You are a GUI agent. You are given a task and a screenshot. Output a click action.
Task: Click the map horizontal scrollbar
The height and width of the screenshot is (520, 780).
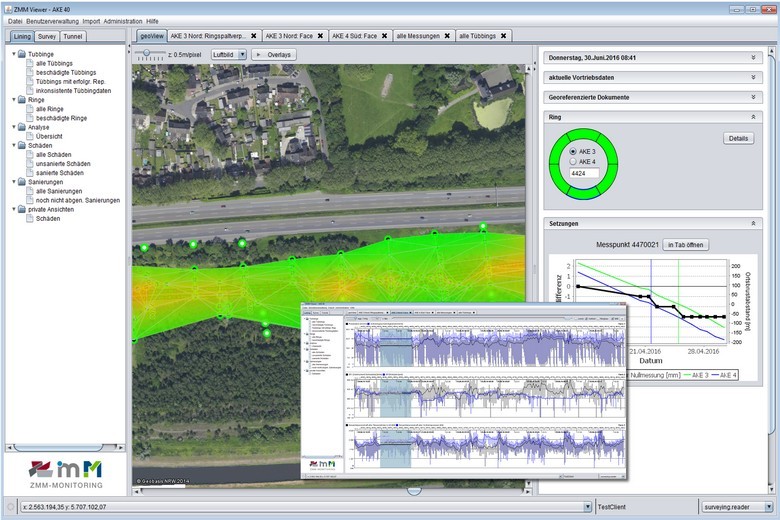pyautogui.click(x=331, y=492)
